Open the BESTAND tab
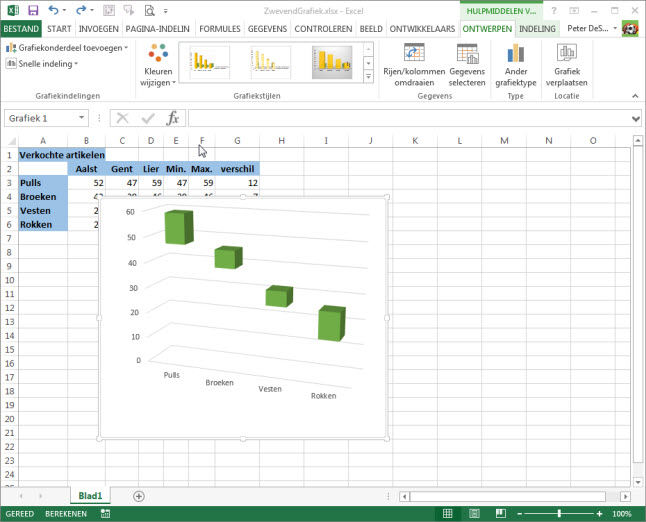 (x=21, y=28)
